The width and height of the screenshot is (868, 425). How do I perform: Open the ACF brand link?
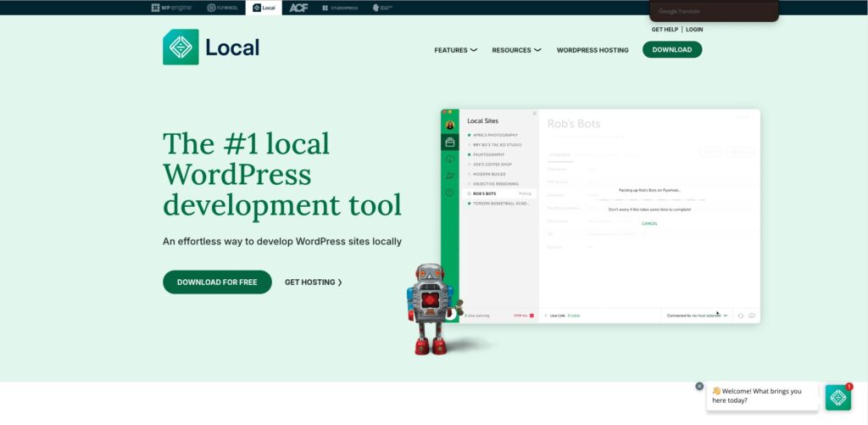coord(298,8)
